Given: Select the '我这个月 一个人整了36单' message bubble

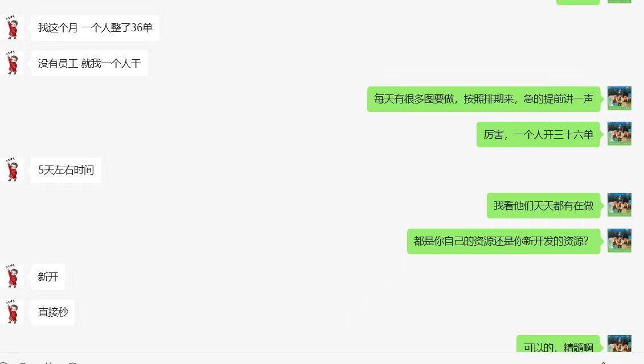Looking at the screenshot, I should (95, 28).
